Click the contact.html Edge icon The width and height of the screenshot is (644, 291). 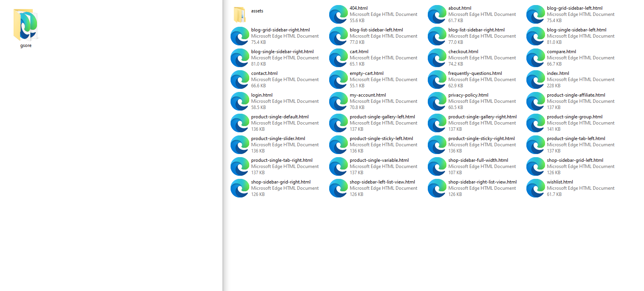point(240,80)
